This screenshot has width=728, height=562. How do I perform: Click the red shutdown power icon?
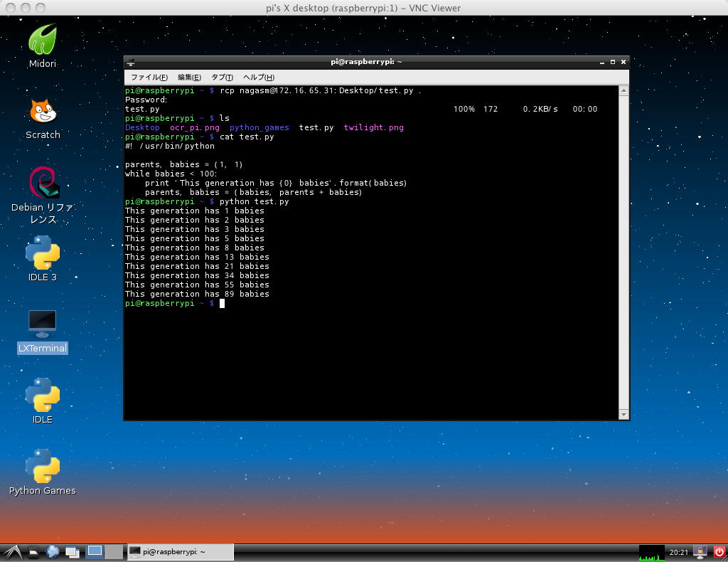719,551
